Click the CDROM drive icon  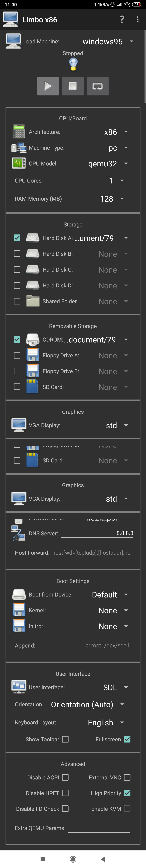click(x=33, y=339)
